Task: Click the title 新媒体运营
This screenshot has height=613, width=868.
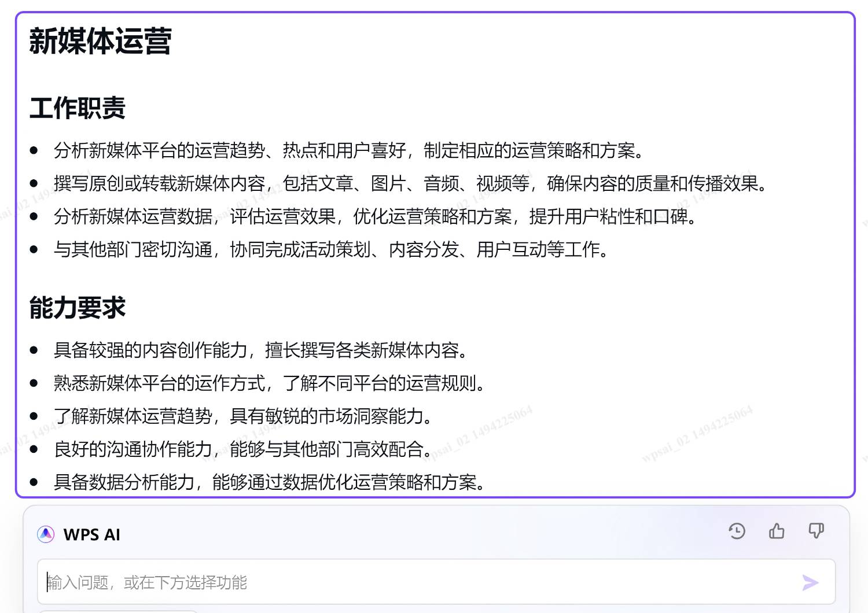Action: 100,42
